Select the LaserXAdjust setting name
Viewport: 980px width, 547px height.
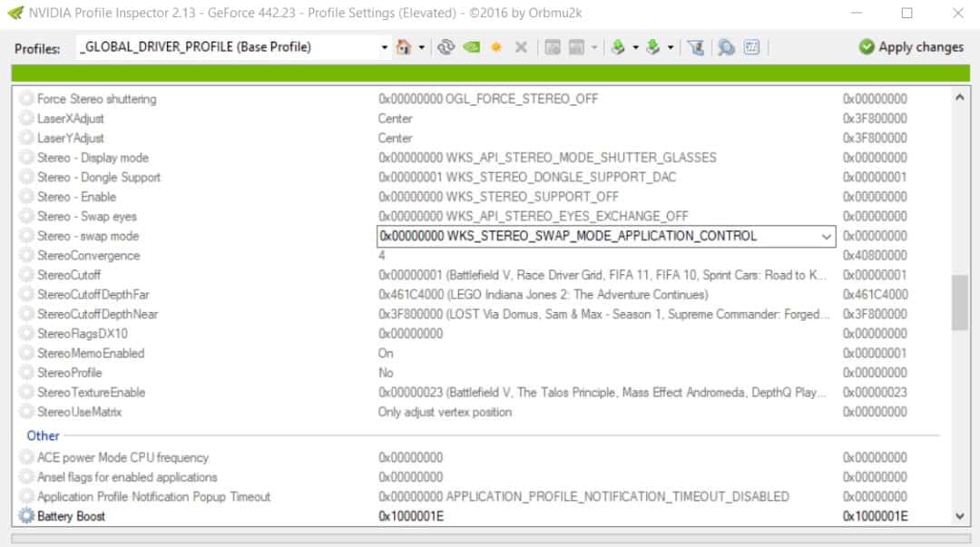tap(71, 118)
